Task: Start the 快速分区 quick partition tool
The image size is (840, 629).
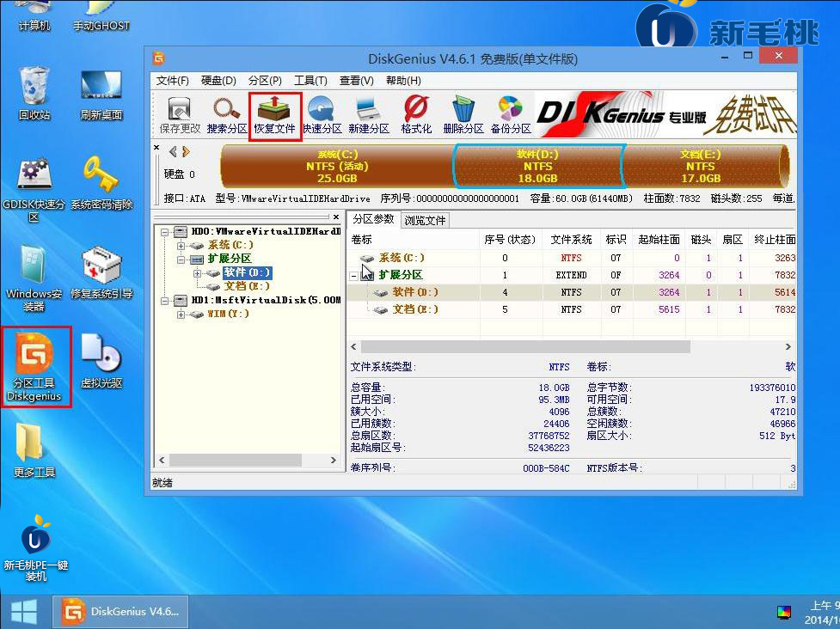Action: (x=322, y=114)
